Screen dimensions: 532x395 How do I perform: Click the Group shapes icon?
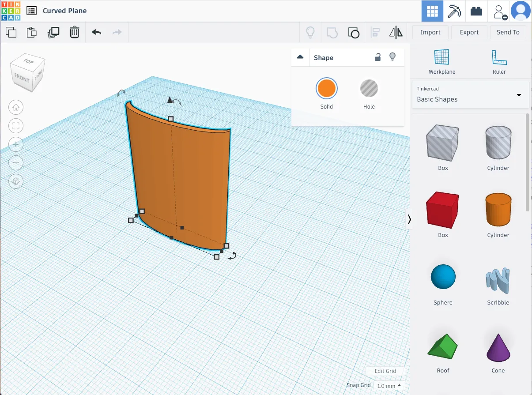[x=332, y=32]
